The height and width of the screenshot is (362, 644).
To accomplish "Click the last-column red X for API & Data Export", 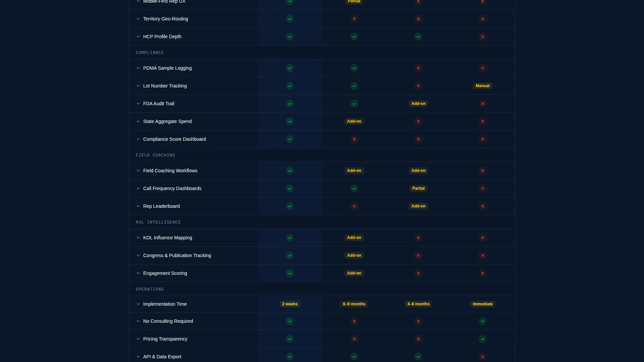I will pos(483,357).
